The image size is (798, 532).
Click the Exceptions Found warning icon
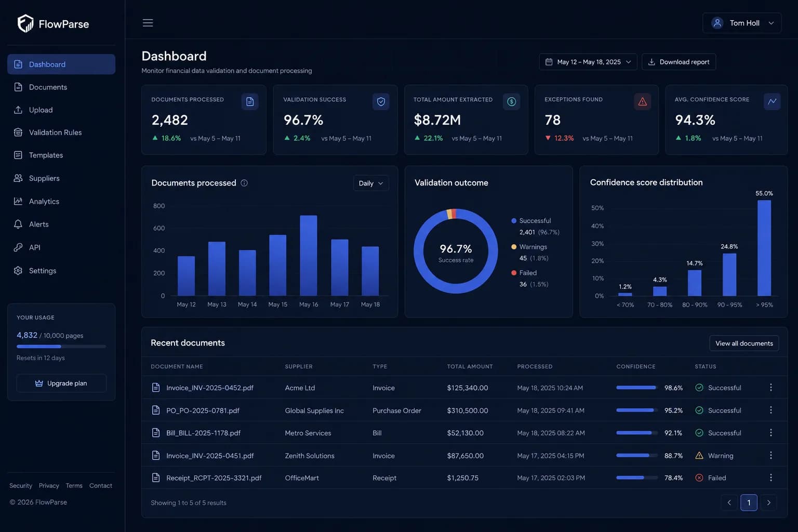pos(642,102)
